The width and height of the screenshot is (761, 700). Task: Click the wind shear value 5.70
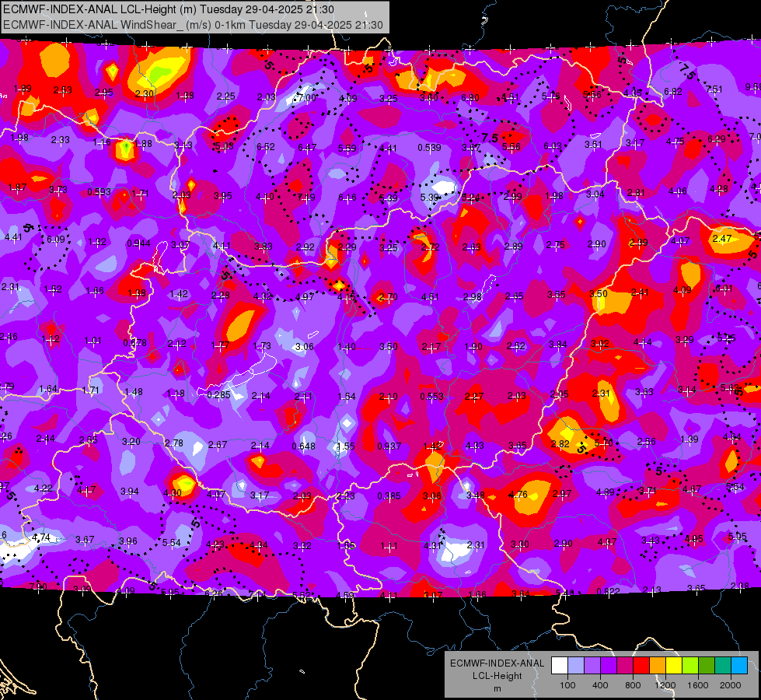[x=603, y=443]
